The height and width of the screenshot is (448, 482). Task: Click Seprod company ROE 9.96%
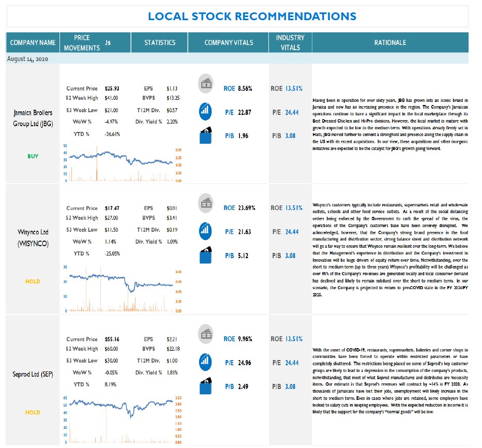(245, 339)
